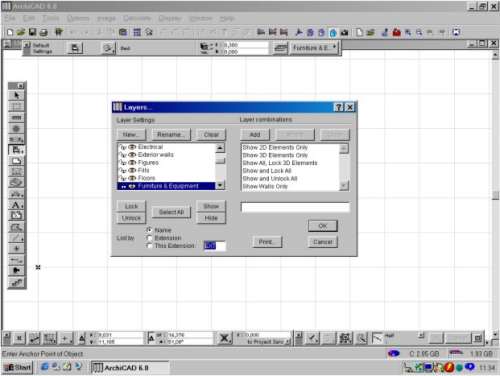
Task: Toggle eye visibility for Electrical layer
Action: [x=132, y=147]
